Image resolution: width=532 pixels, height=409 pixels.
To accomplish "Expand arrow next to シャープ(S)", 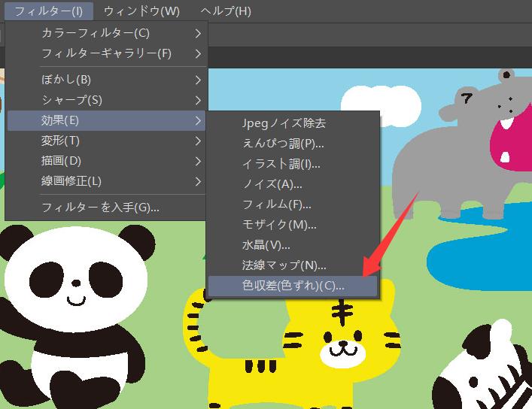I will pos(198,100).
